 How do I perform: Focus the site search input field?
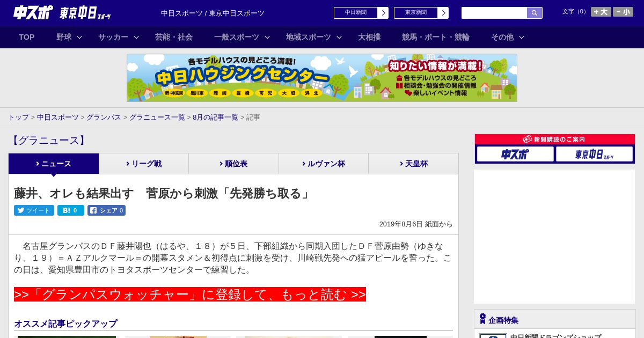tap(494, 13)
